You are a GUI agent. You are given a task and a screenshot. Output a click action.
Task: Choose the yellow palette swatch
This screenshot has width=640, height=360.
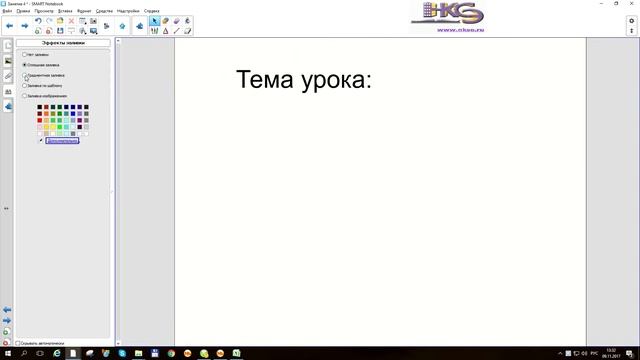(x=53, y=127)
